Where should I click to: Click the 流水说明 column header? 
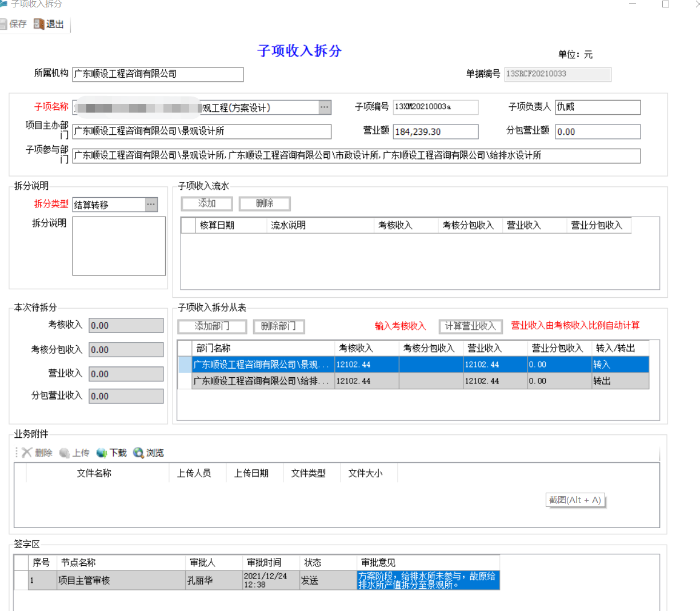pos(320,226)
